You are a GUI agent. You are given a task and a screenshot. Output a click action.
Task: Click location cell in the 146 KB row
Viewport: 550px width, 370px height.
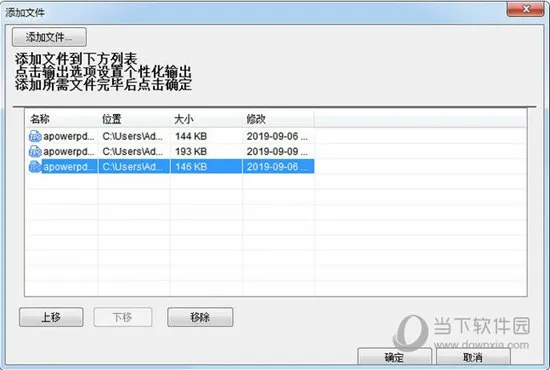pyautogui.click(x=133, y=167)
